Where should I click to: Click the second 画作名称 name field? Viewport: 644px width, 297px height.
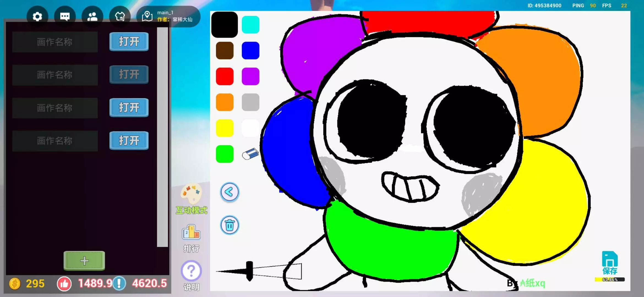click(55, 75)
